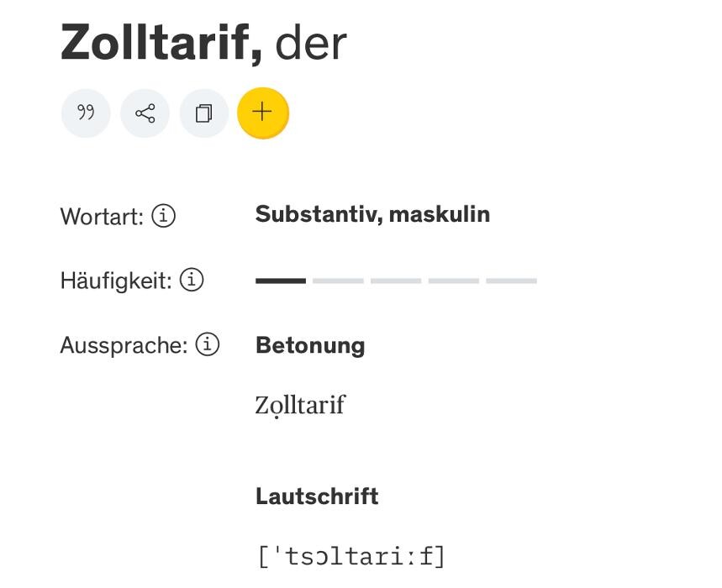Click the quotation marks cite icon
The width and height of the screenshot is (722, 588).
(86, 113)
